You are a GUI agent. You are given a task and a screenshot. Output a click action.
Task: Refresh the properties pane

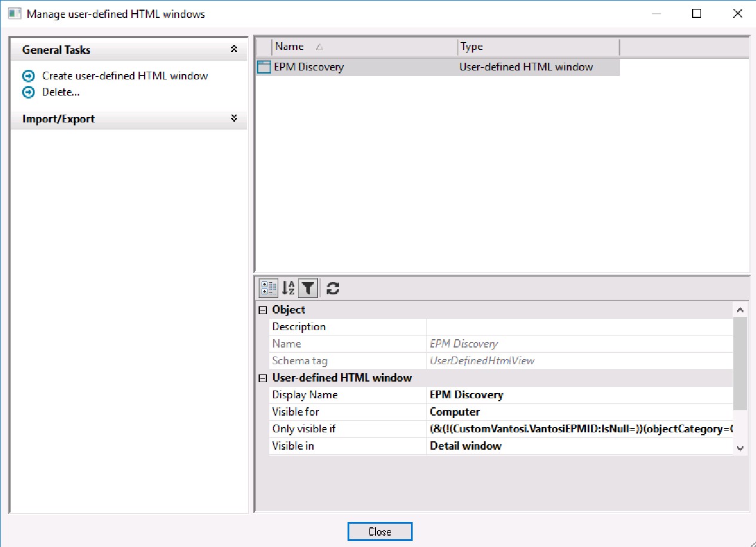pos(331,288)
